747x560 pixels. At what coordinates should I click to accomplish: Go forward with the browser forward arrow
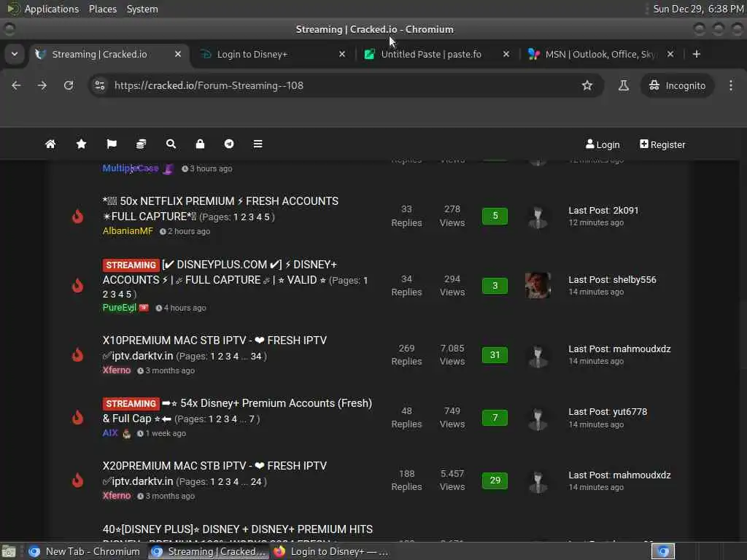point(42,85)
